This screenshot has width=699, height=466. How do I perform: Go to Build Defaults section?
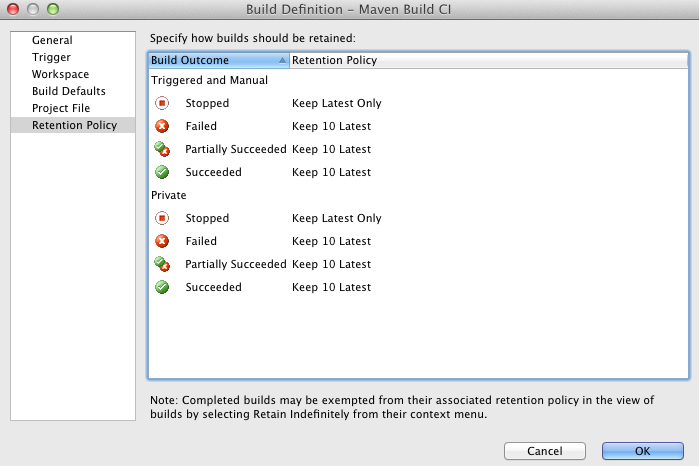68,91
